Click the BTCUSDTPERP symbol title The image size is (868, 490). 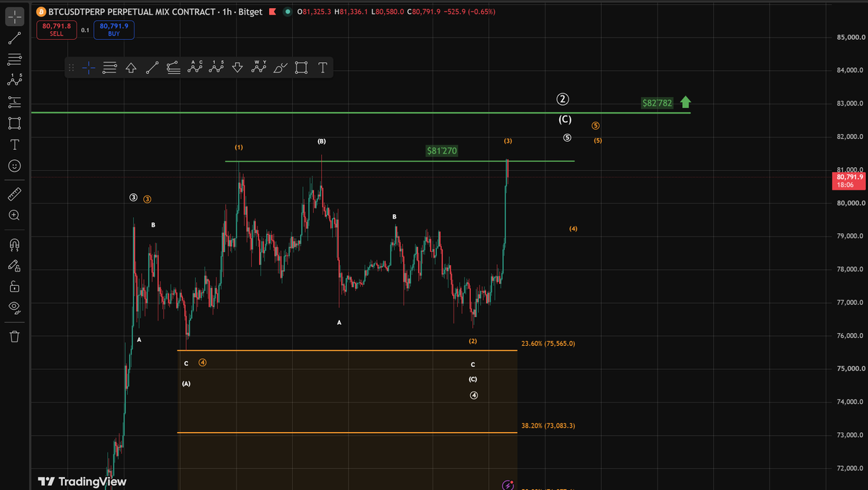pos(131,12)
